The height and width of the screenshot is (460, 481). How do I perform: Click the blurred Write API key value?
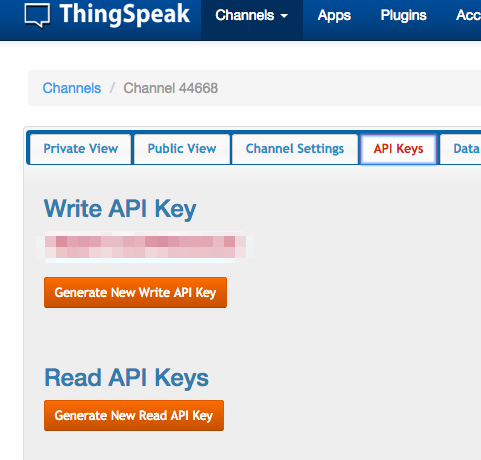coord(145,247)
